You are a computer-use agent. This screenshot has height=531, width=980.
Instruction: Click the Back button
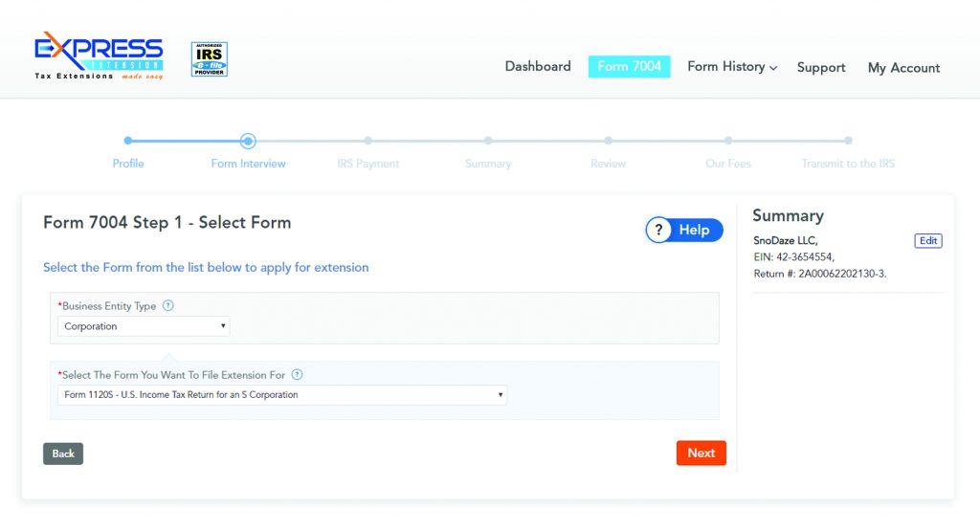click(x=63, y=454)
